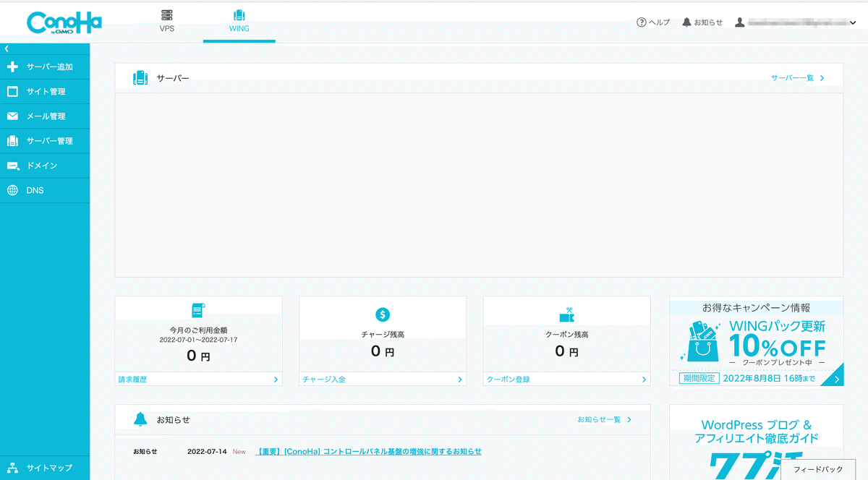The height and width of the screenshot is (480, 868).
Task: Open メール管理 in the sidebar
Action: point(45,116)
